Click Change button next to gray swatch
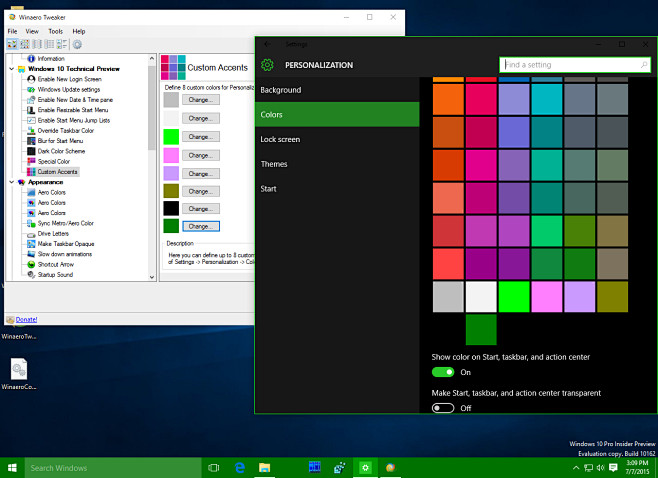 [201, 100]
